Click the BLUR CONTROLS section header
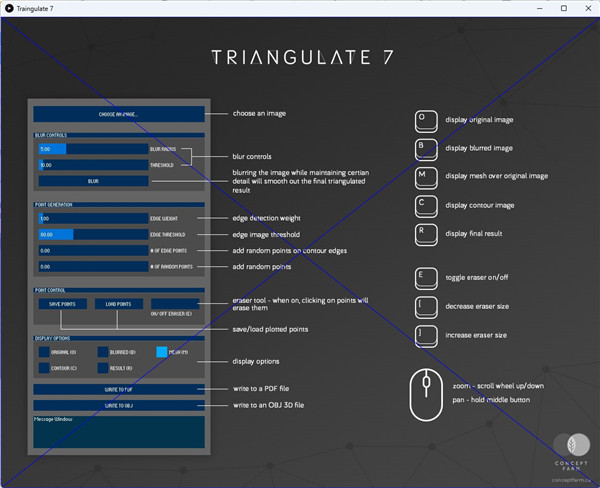 [119, 135]
